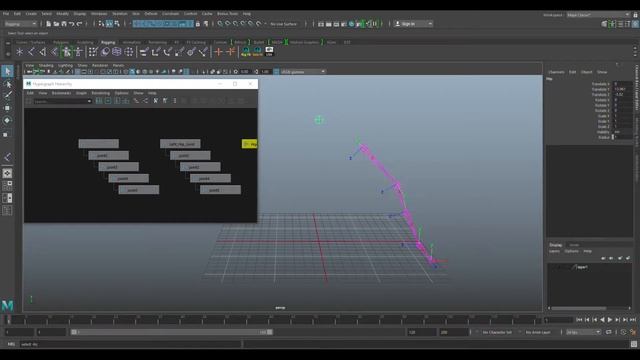Viewport: 640px width, 360px height.
Task: Toggle Snap to grids
Action: [220, 24]
